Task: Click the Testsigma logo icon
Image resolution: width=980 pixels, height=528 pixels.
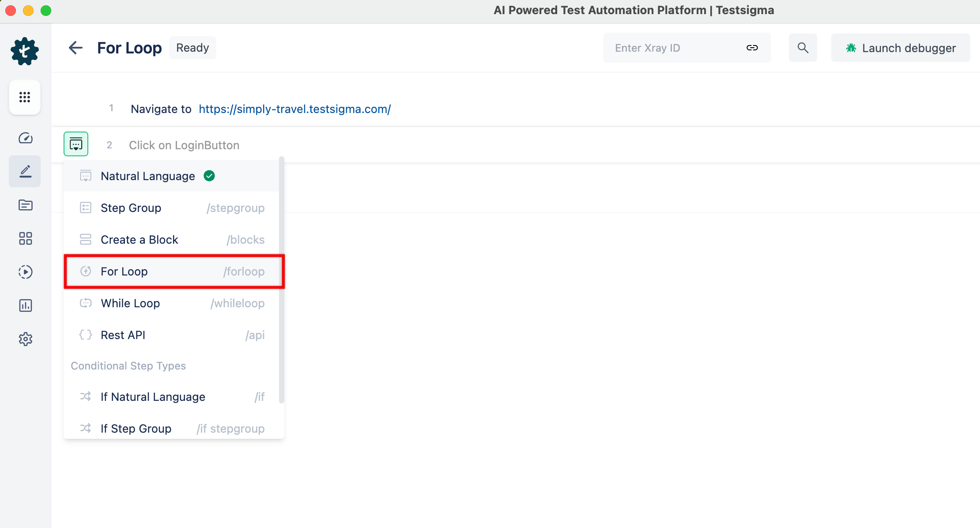Action: coord(25,51)
